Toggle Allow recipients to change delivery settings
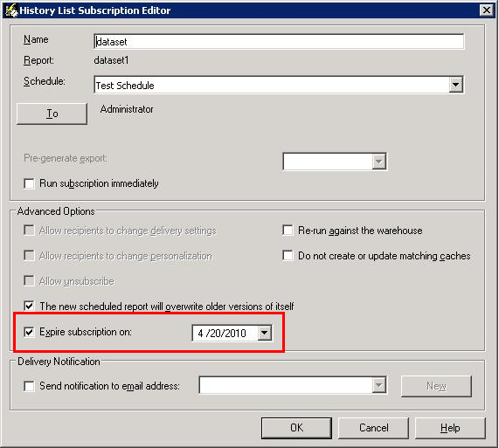Screen dimensions: 499x448 [30, 231]
